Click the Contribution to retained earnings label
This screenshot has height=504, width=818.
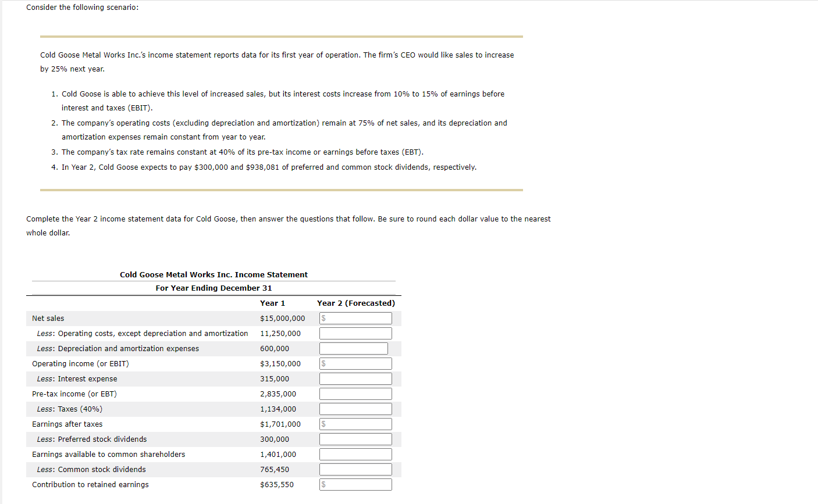(90, 484)
